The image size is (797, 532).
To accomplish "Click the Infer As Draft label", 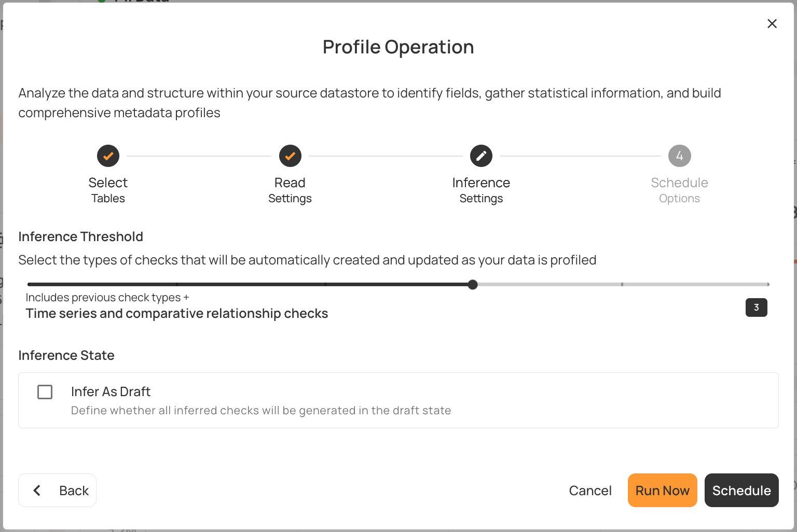I will (x=111, y=391).
